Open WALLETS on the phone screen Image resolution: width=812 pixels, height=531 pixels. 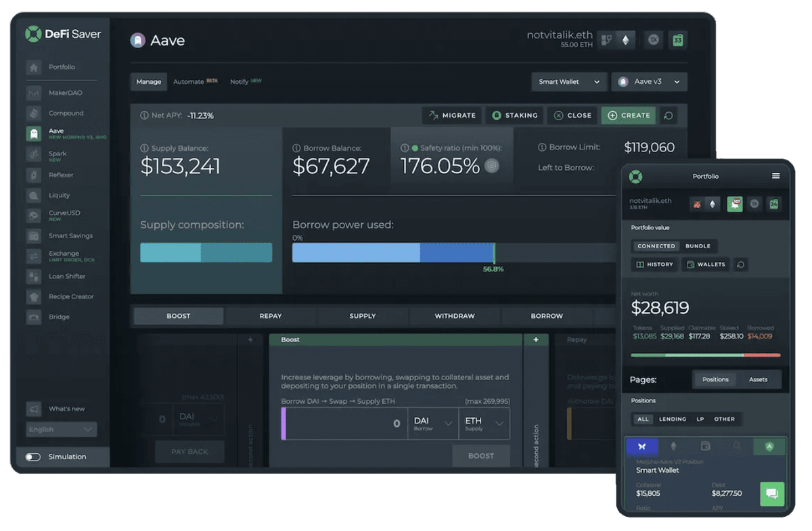tap(706, 264)
